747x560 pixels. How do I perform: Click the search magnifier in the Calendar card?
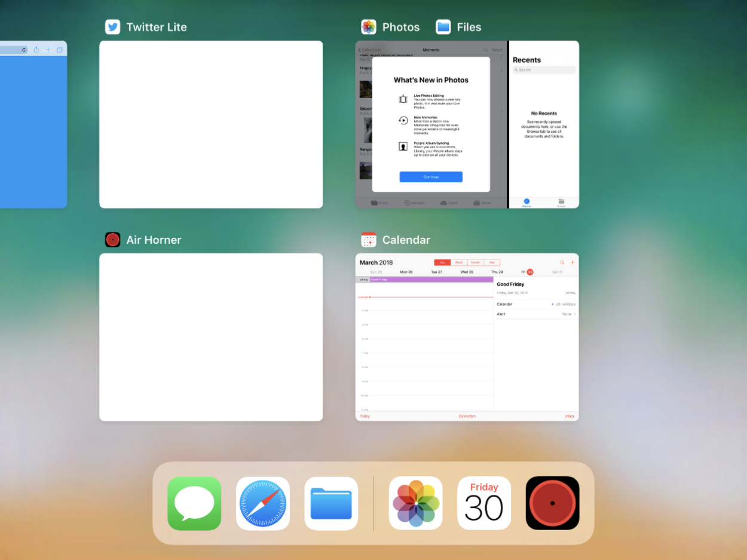tap(562, 262)
